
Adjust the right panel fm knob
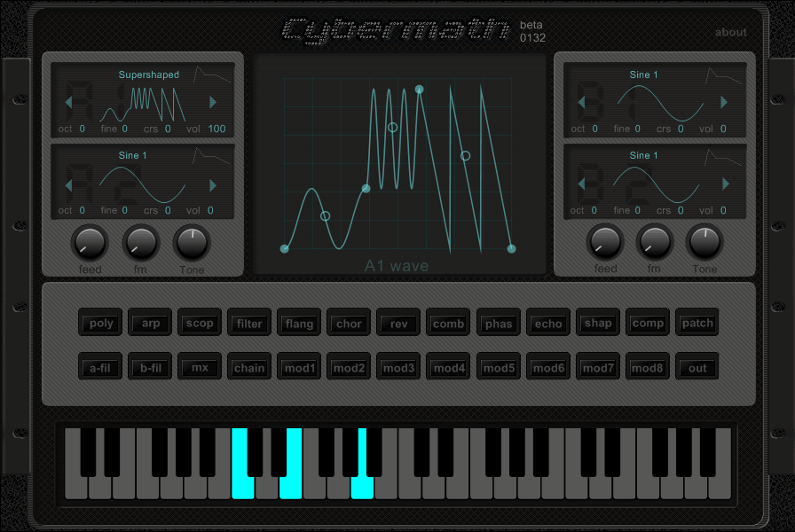(655, 242)
